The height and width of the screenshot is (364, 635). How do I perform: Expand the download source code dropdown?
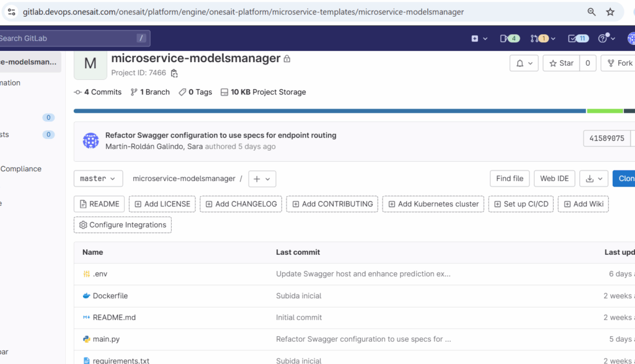[593, 179]
